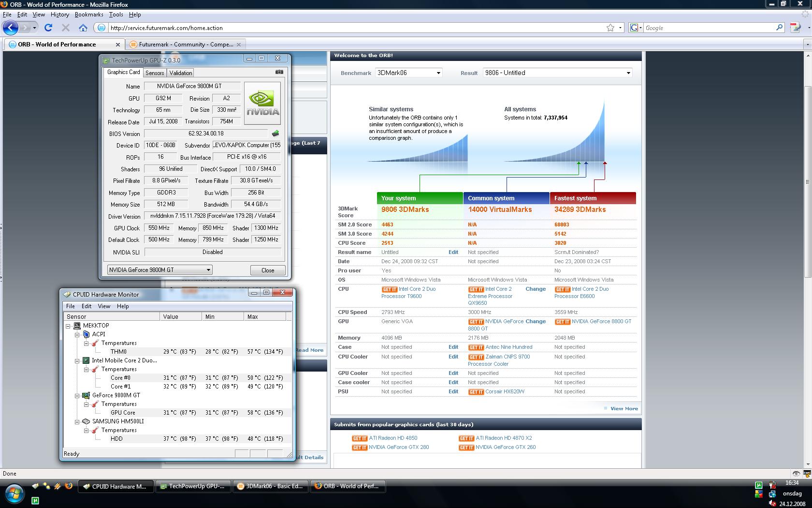This screenshot has width=812, height=508.
Task: Launch Firefox from quick launch icon
Action: pyautogui.click(x=69, y=486)
